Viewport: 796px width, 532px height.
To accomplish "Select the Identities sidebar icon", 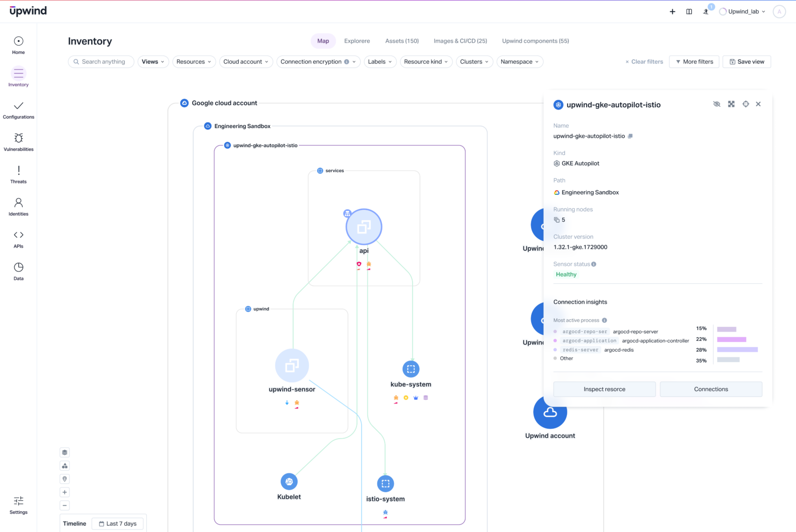I will coord(18,205).
